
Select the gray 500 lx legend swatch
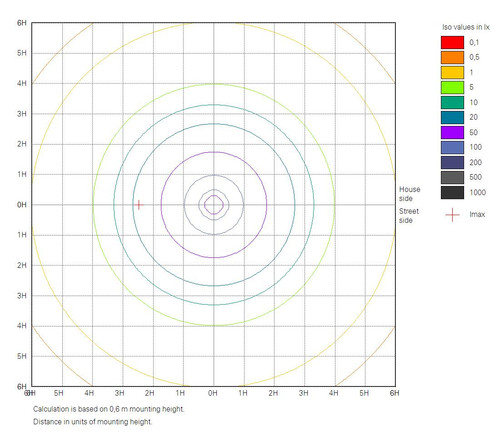(x=452, y=177)
